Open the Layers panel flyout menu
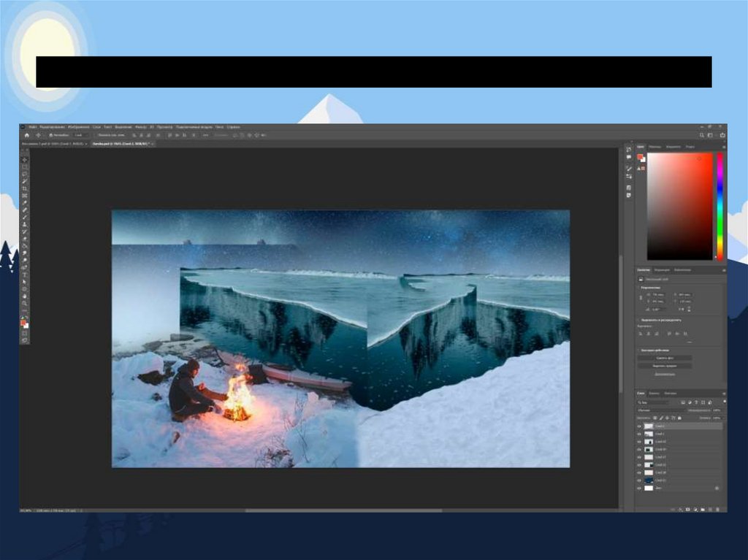The height and width of the screenshot is (560, 748). click(724, 394)
